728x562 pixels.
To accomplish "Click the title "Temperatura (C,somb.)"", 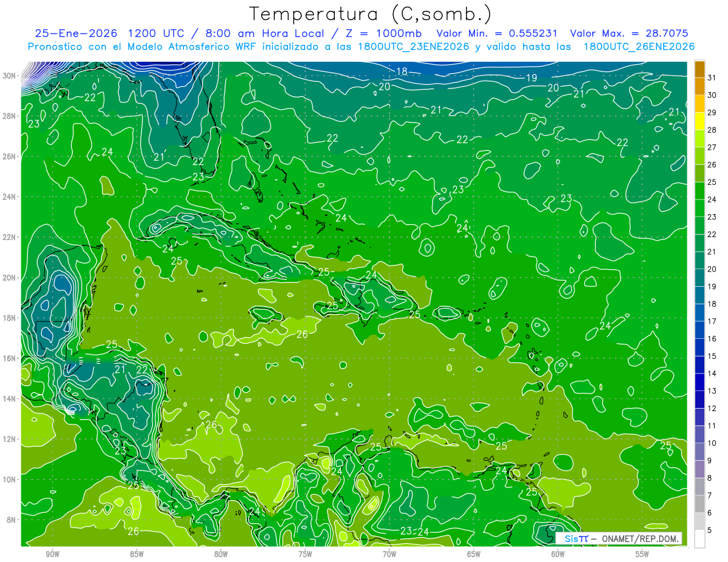I will tap(371, 14).
